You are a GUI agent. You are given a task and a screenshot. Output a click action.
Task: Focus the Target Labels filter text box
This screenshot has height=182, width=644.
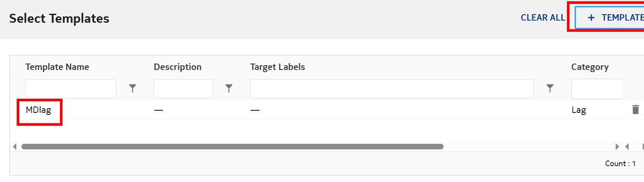[391, 89]
